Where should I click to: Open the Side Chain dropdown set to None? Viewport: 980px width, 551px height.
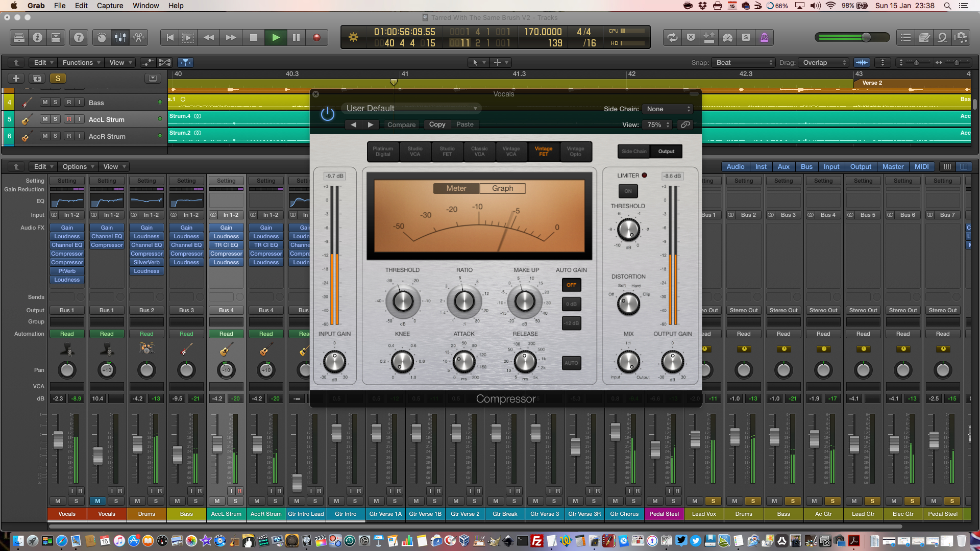(667, 109)
